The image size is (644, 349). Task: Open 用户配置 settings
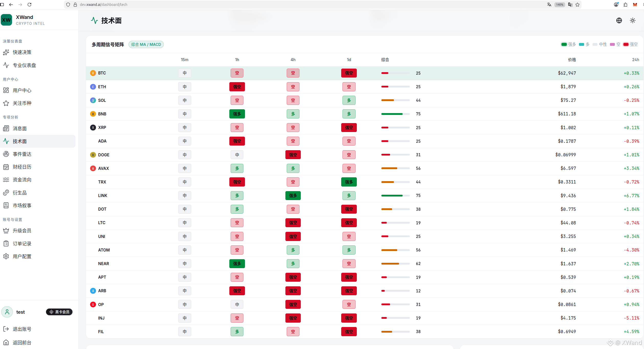[x=38, y=256]
